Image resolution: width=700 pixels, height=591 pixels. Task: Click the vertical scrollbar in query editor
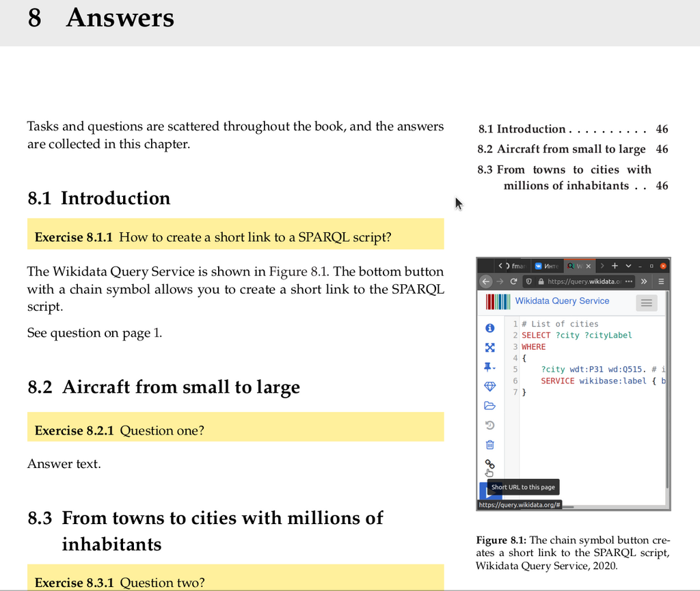click(x=667, y=390)
